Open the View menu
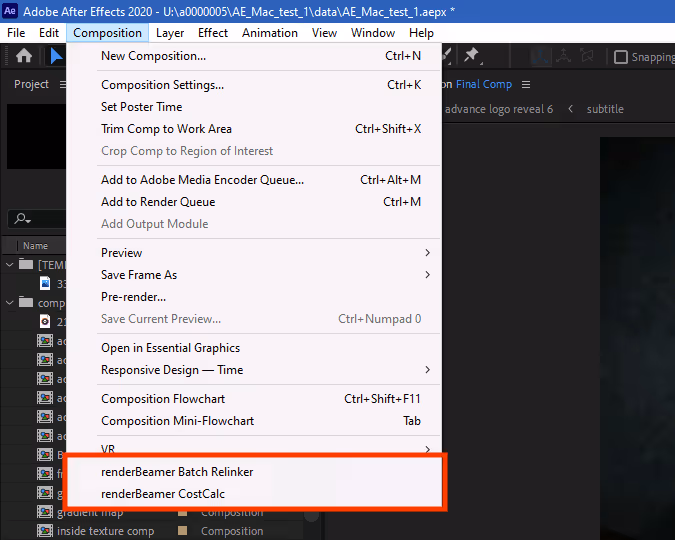Image resolution: width=675 pixels, height=540 pixels. (x=324, y=33)
